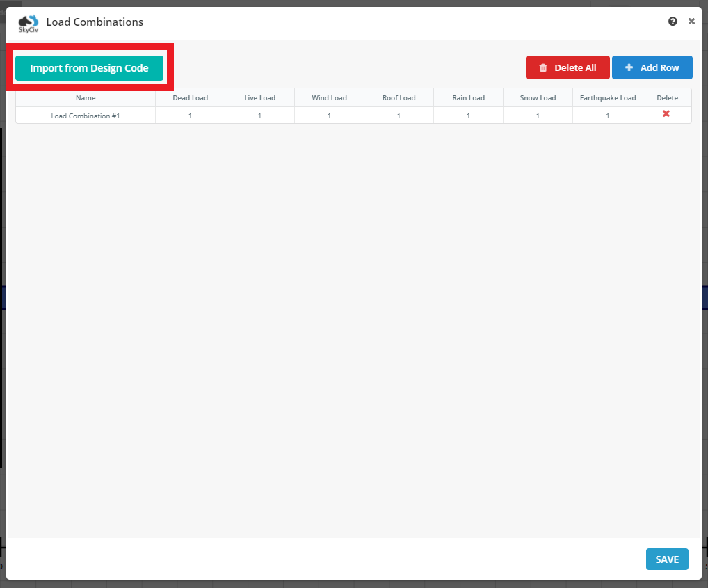Select the Earthquake Load factor cell

pos(607,116)
